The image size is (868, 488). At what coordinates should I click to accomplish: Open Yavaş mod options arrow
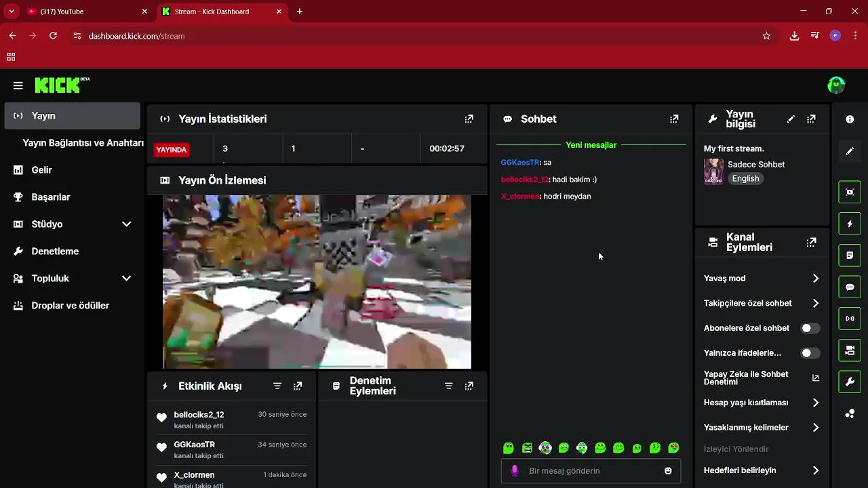(816, 279)
